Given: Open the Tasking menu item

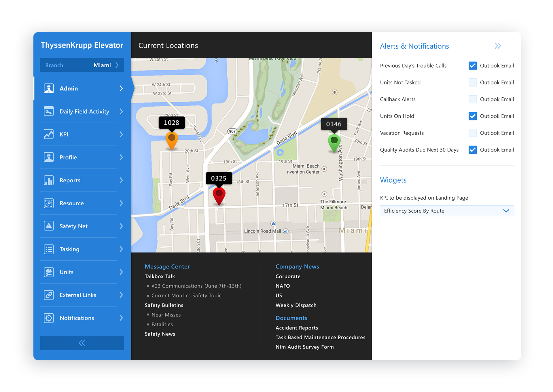Looking at the screenshot, I should 82,249.
